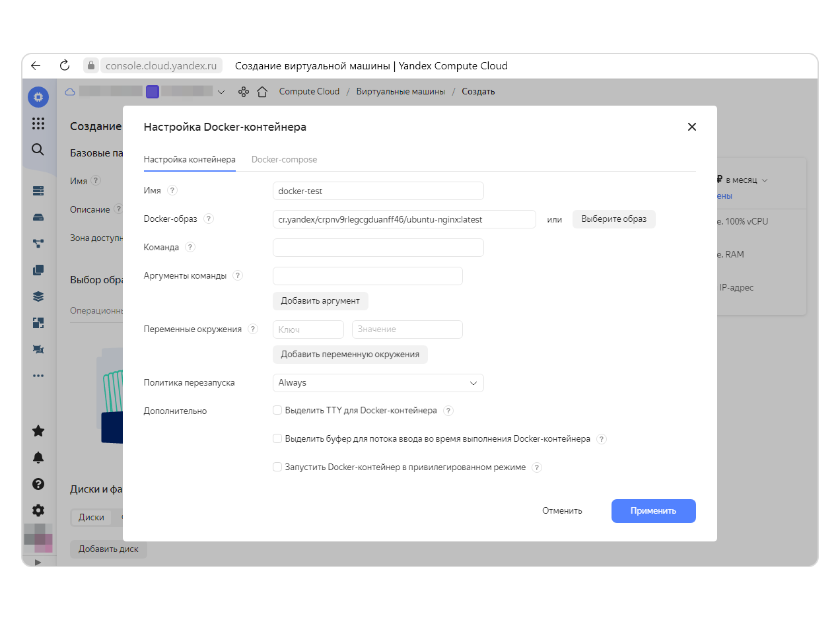Screen dimensions: 840x620
Task: Expand the monthly price dropdown
Action: [x=765, y=180]
